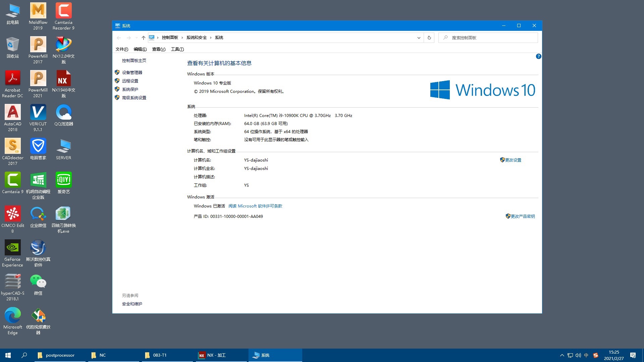Open Microsoft Edge desktop icon
The width and height of the screenshot is (644, 362).
(x=13, y=321)
